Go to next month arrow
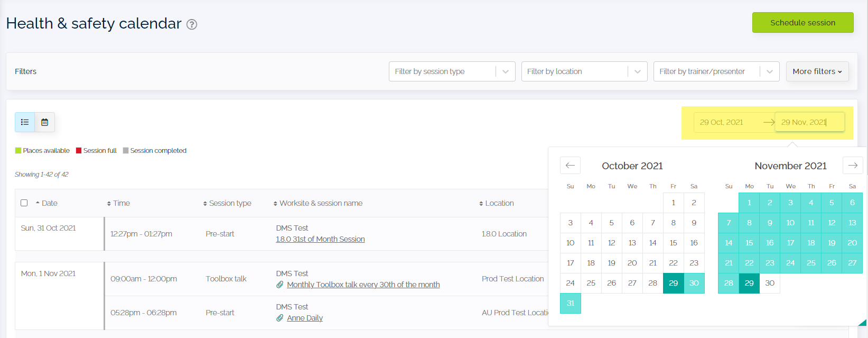The height and width of the screenshot is (338, 868). click(853, 166)
